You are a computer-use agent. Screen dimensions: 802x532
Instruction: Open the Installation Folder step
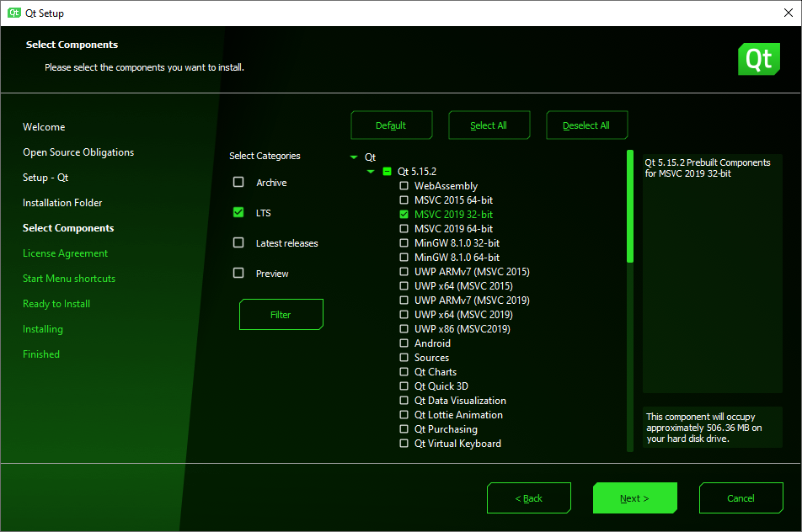tap(63, 202)
